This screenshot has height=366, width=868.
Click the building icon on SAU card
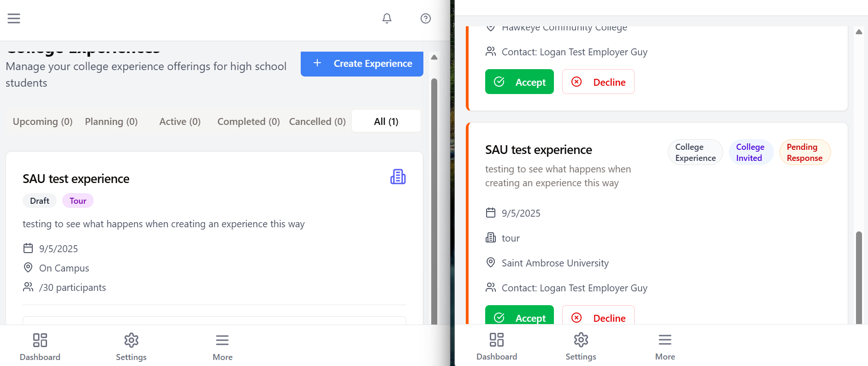[x=398, y=177]
